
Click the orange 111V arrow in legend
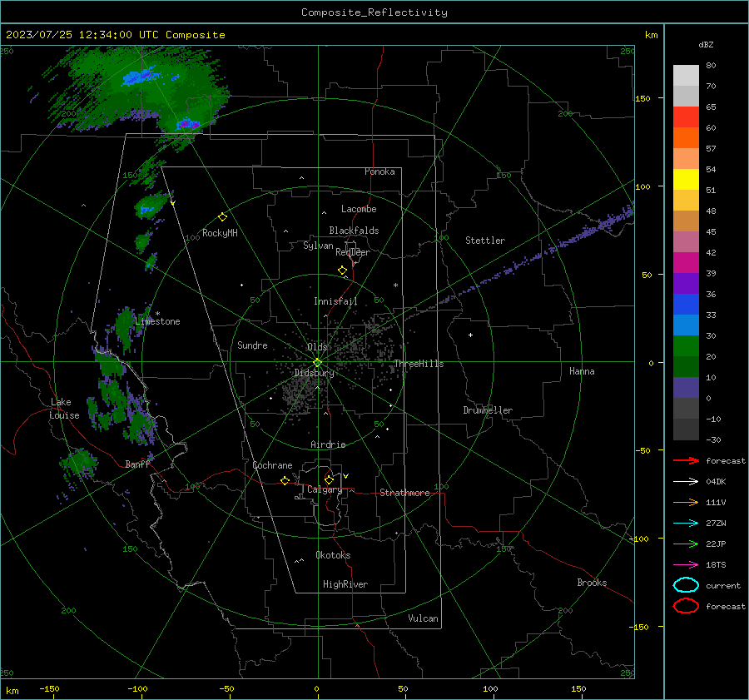tap(686, 502)
